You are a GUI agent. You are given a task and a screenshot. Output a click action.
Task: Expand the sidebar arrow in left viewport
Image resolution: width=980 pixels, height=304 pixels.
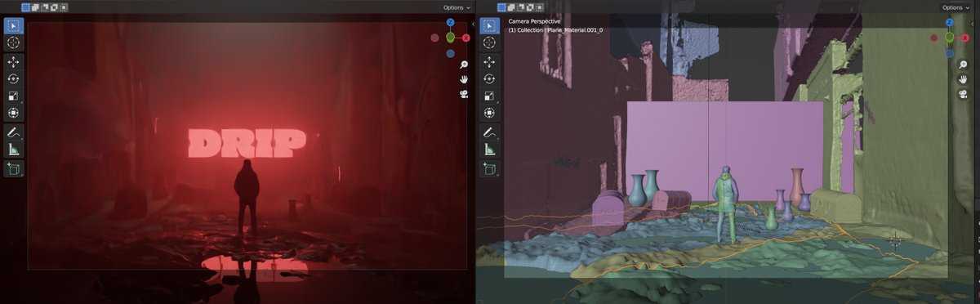[474, 24]
